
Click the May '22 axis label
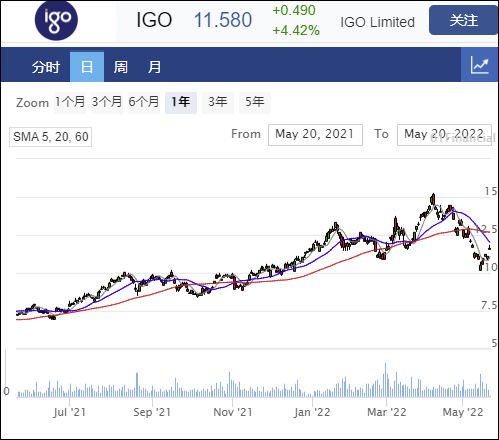point(463,412)
